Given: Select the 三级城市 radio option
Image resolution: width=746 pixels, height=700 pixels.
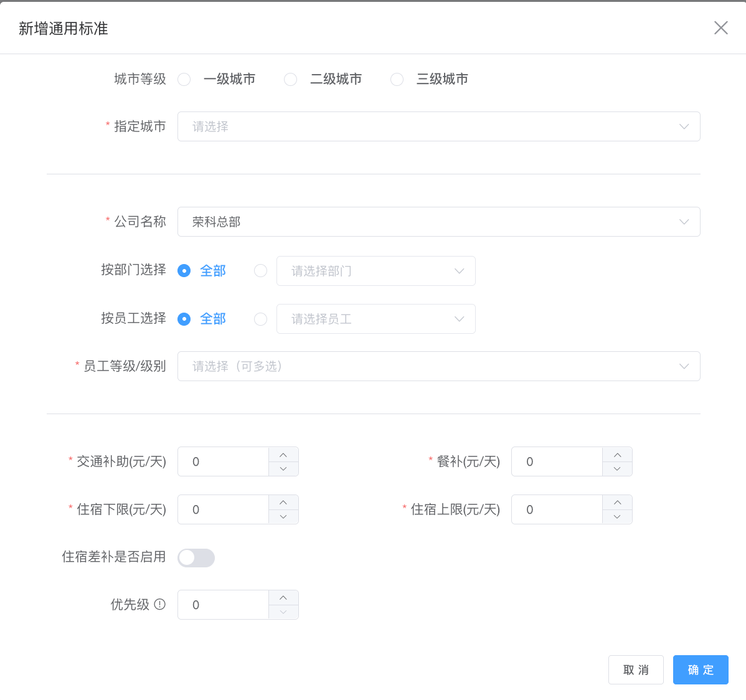Looking at the screenshot, I should pos(397,80).
